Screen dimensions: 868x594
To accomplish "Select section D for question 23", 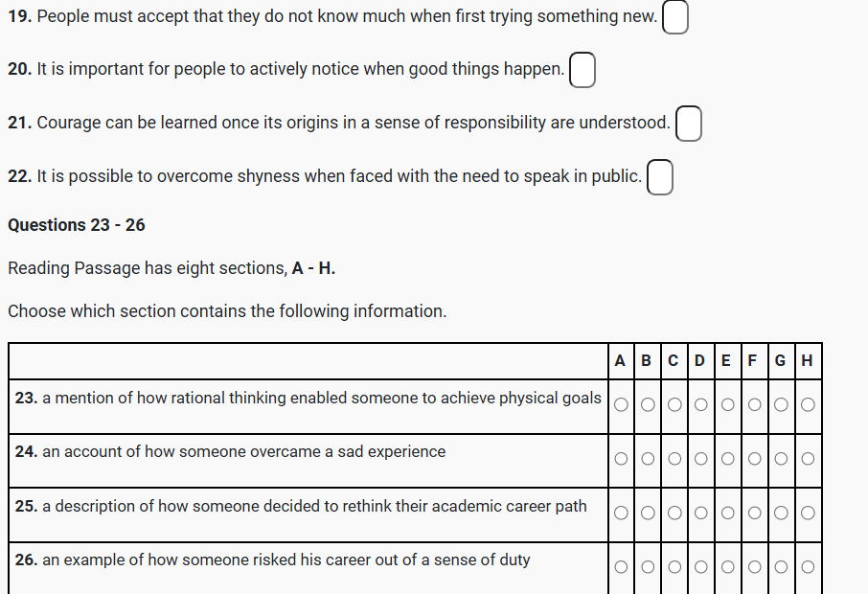I will coord(700,404).
